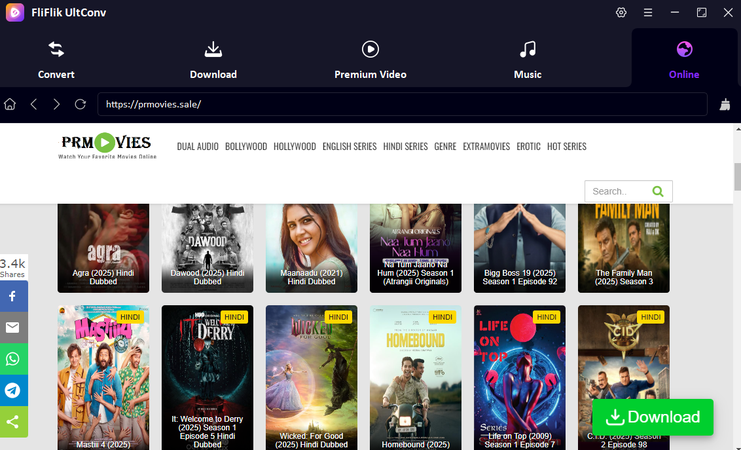Image resolution: width=741 pixels, height=450 pixels.
Task: Open the hamburger menu in title bar
Action: pyautogui.click(x=648, y=13)
